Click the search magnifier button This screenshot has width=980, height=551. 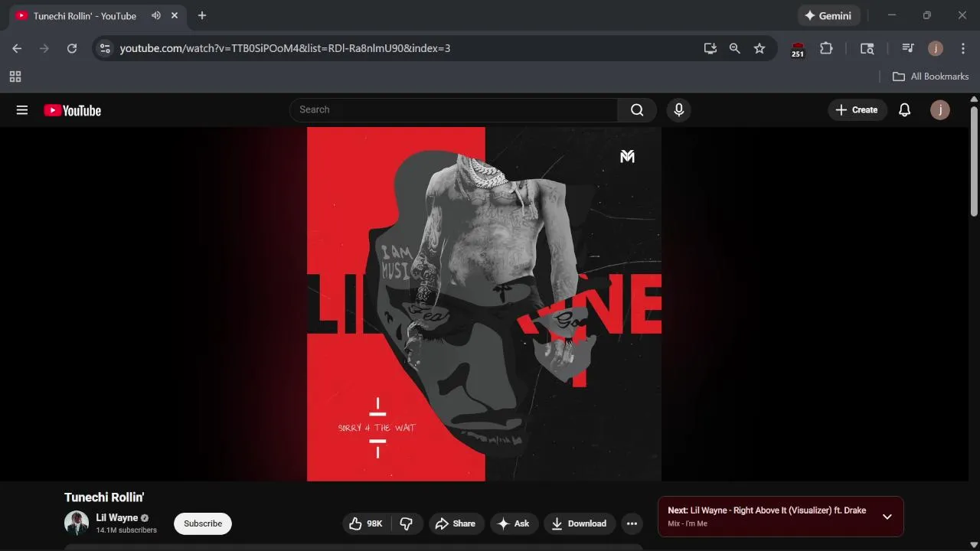point(637,110)
